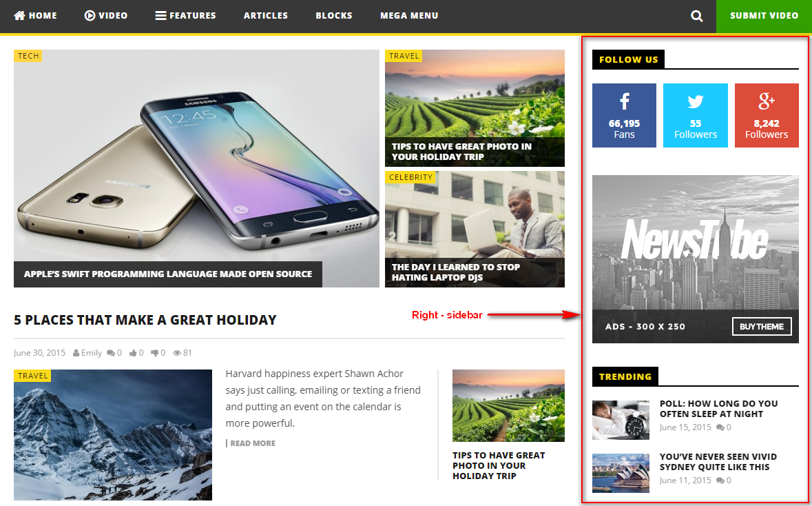Open the search magnifier icon
Image resolution: width=812 pixels, height=506 pixels.
tap(697, 16)
